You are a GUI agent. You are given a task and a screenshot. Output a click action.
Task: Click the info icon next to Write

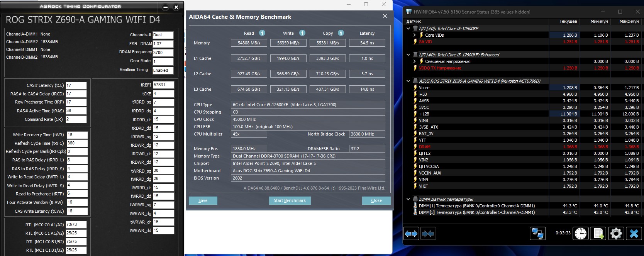tap(302, 33)
